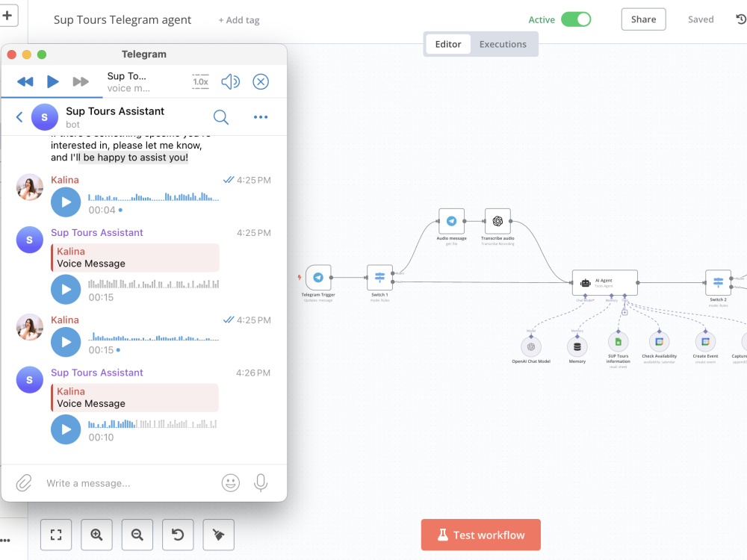Select the Switch 2 node
The width and height of the screenshot is (747, 560).
(718, 282)
